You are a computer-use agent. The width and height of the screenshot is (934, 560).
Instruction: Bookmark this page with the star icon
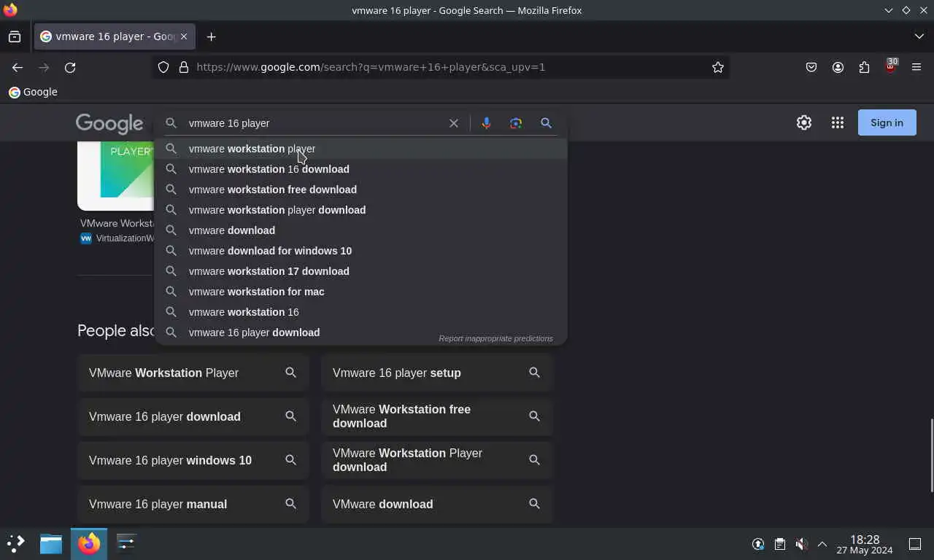(x=718, y=67)
